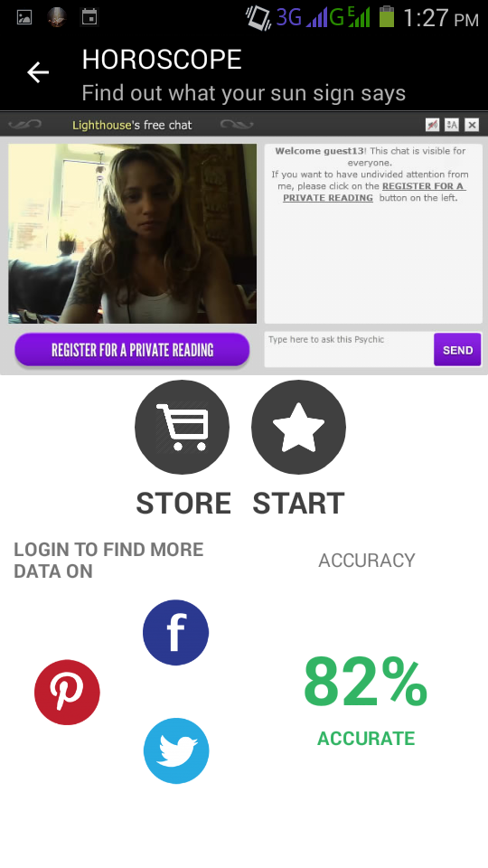Viewport: 488px width, 868px height.
Task: Follow the REGISTER FOR A PRIVATE READING text link
Action: pyautogui.click(x=374, y=192)
